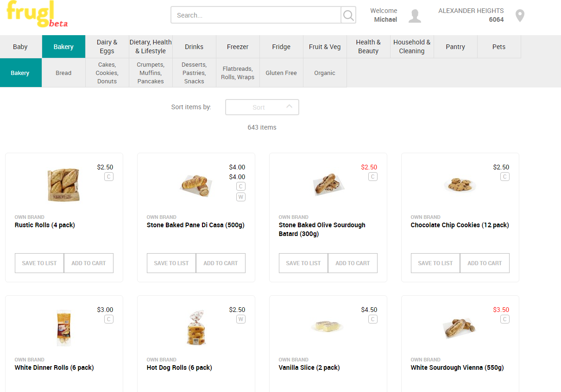The height and width of the screenshot is (392, 561).
Task: Open the Olive Sourdough Batard image
Action: [328, 185]
